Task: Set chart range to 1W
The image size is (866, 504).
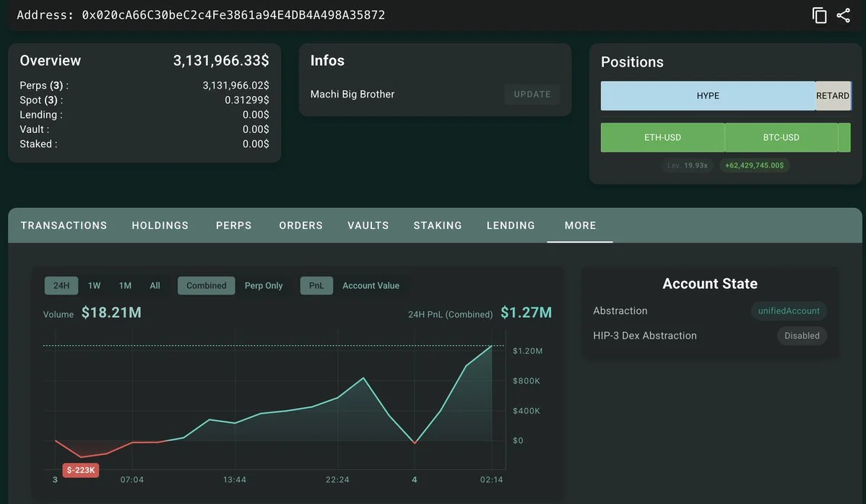Action: coord(95,285)
